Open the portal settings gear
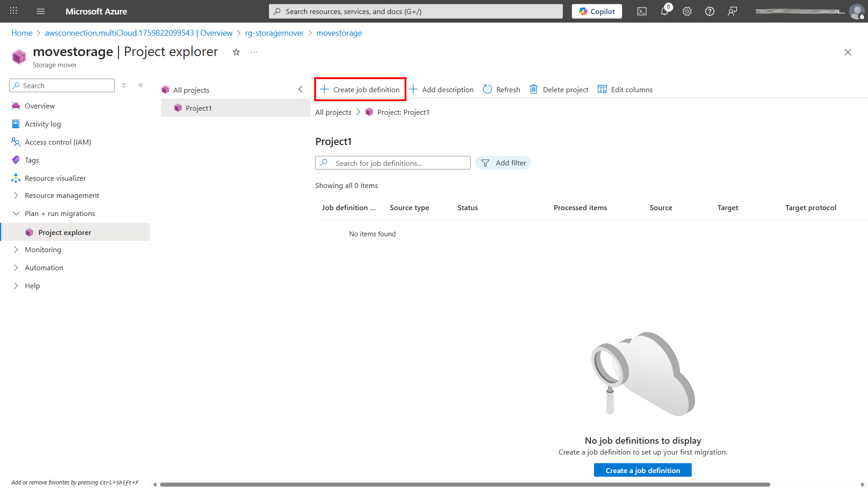Viewport: 868px width, 488px height. pyautogui.click(x=687, y=11)
